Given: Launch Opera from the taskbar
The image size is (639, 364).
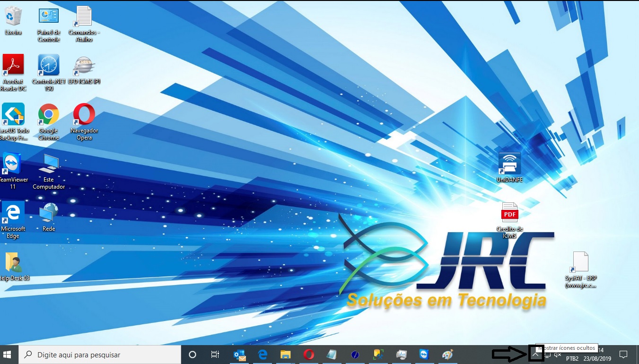Looking at the screenshot, I should coord(308,355).
